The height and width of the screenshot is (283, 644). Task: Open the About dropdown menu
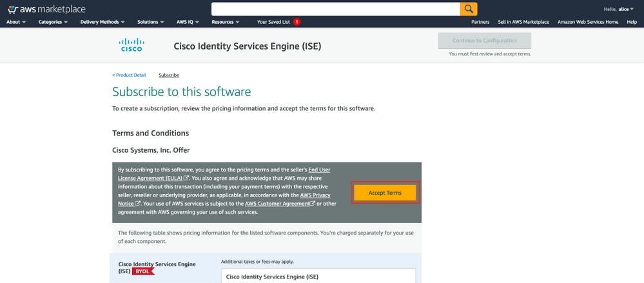click(16, 22)
